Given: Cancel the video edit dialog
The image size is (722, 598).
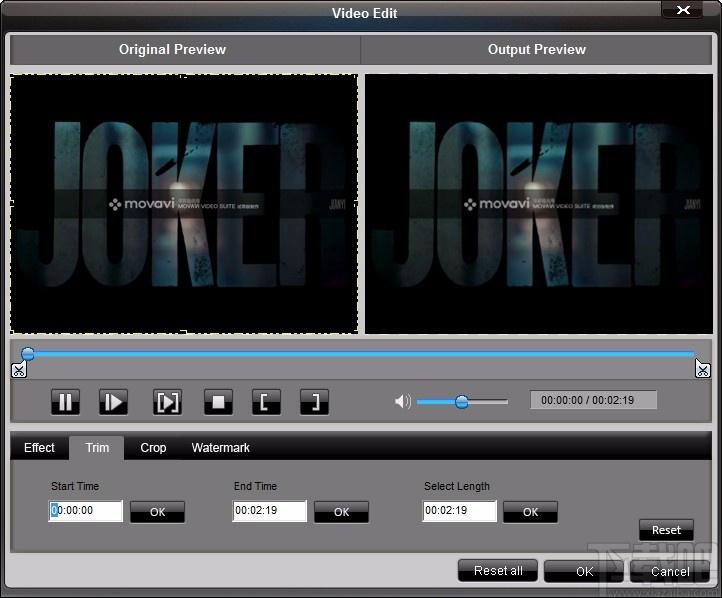Looking at the screenshot, I should point(670,571).
